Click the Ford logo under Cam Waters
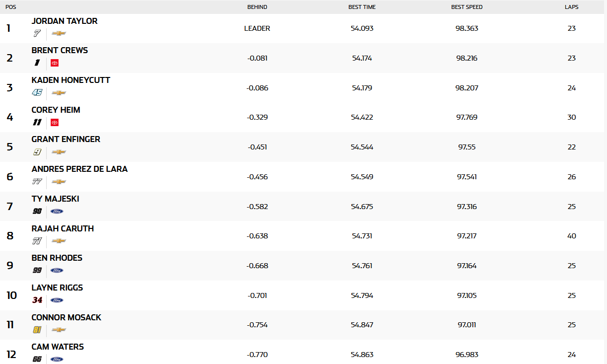 click(x=57, y=359)
